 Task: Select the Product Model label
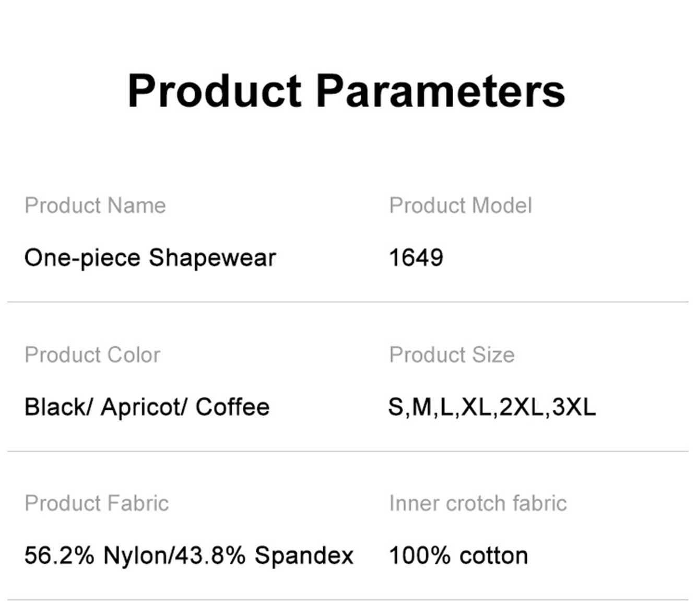pos(461,205)
